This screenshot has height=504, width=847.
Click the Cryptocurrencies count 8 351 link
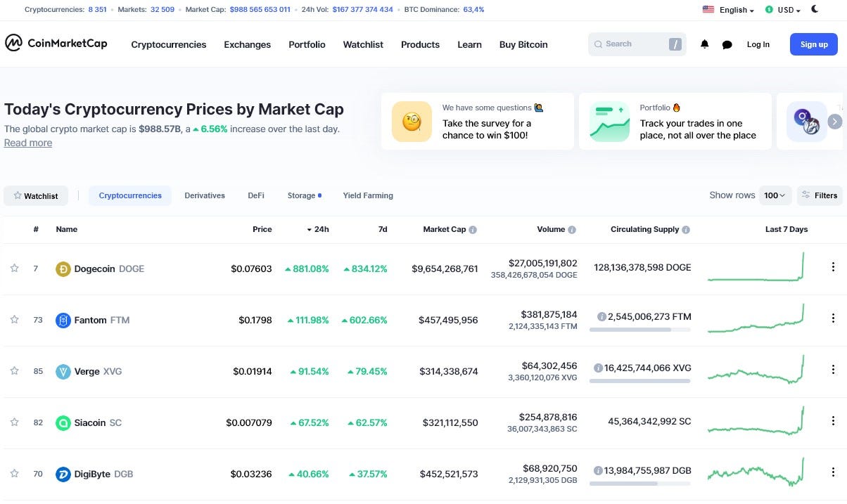[x=97, y=10]
